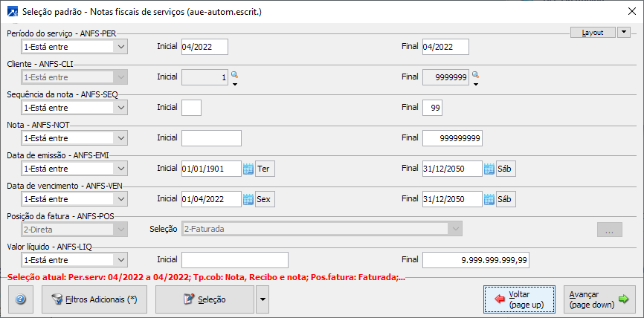The width and height of the screenshot is (644, 318).
Task: Click the red Seleção atual summary text
Action: pos(207,278)
